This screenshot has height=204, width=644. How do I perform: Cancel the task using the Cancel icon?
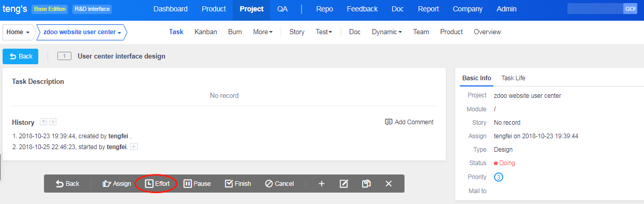point(269,184)
